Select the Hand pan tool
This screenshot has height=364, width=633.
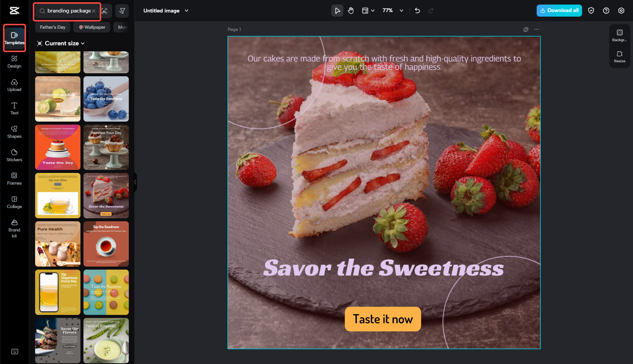[x=350, y=11]
